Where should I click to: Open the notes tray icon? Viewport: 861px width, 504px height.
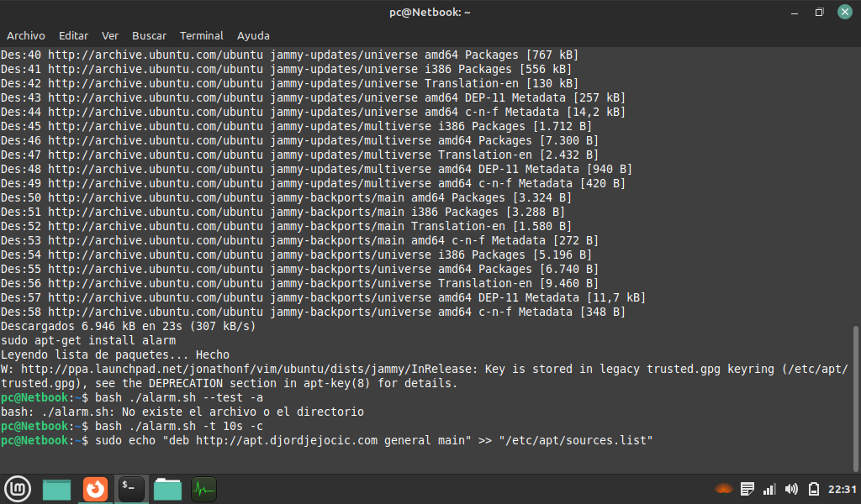pos(747,489)
